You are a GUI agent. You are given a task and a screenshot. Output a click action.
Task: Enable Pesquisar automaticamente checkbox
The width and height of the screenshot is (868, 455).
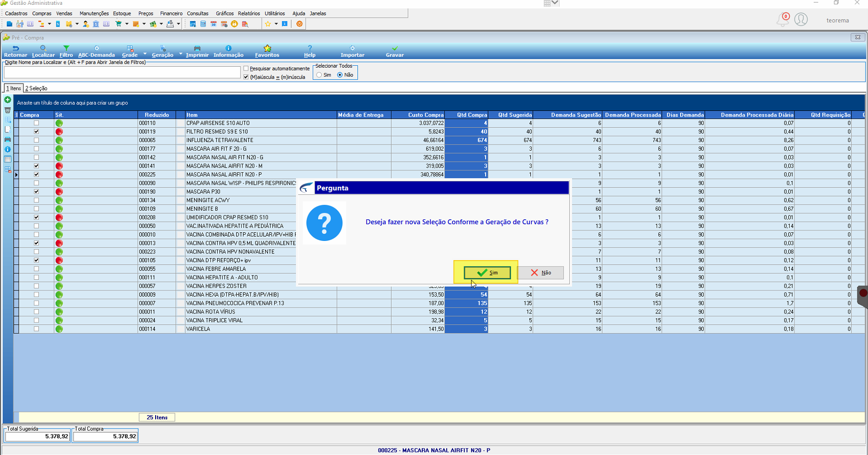point(246,69)
